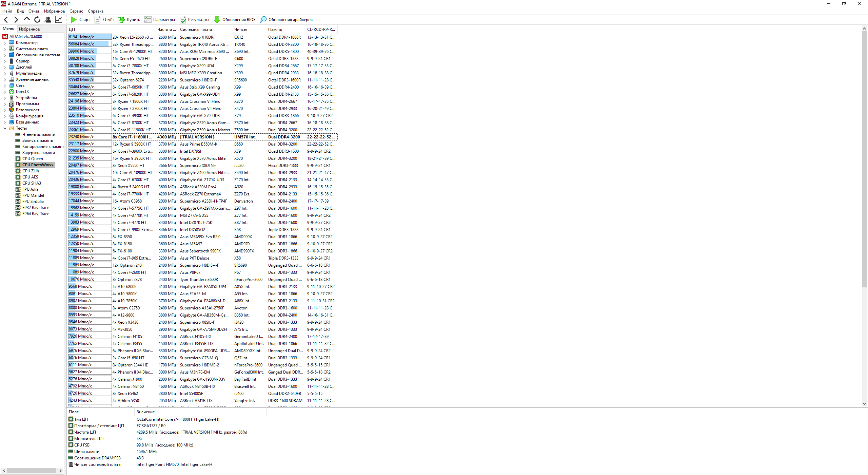Click the graph chart icon in toolbar
868x475 pixels.
(58, 20)
